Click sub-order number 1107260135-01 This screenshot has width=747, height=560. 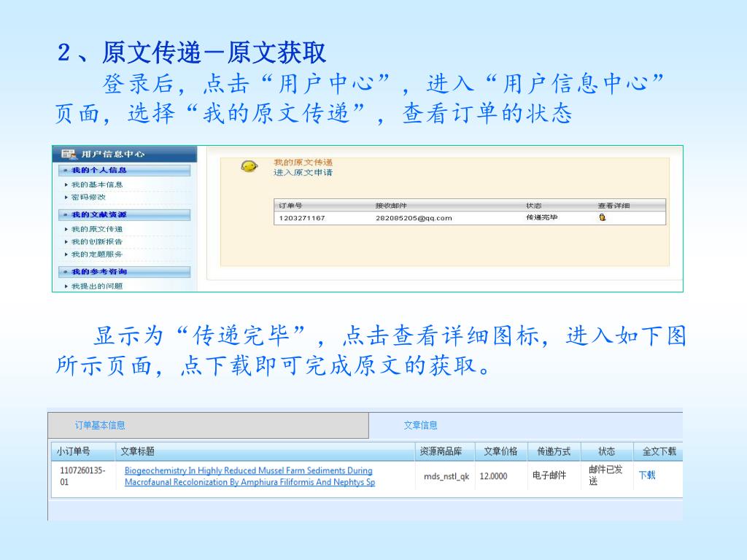(82, 476)
